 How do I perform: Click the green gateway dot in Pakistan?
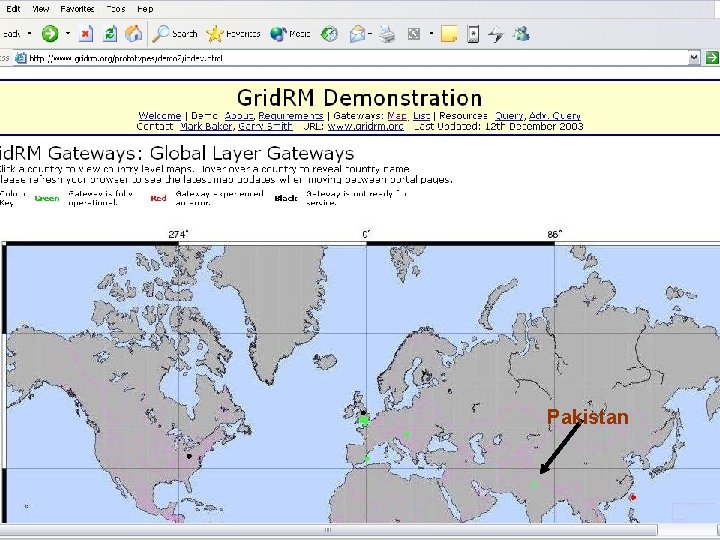(534, 484)
